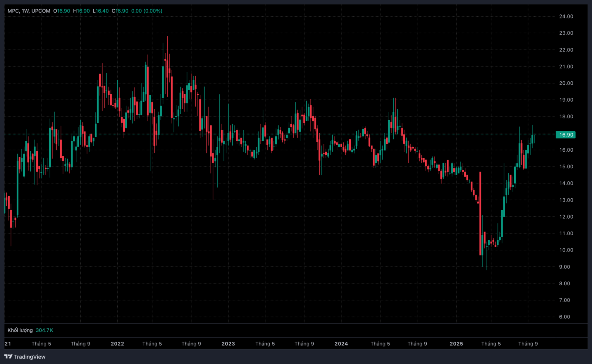
Task: Select the Khối lượng volume indicator label
Action: (20, 330)
